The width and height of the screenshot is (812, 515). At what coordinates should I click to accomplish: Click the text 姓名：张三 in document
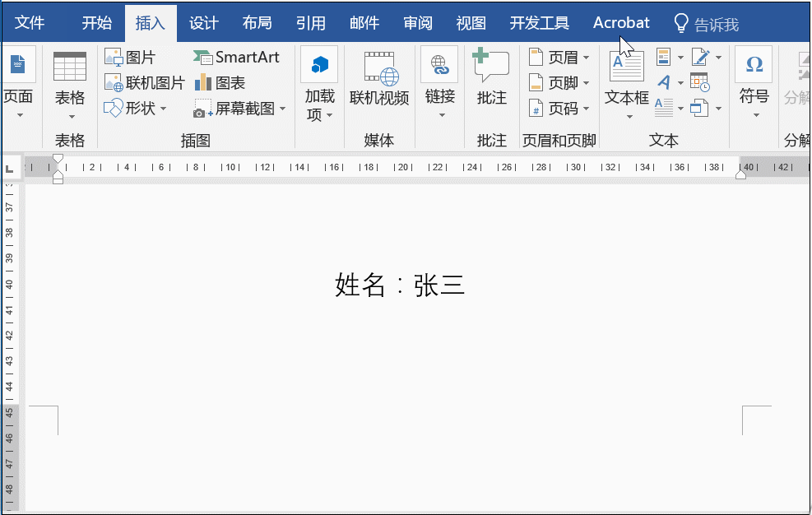pyautogui.click(x=399, y=285)
